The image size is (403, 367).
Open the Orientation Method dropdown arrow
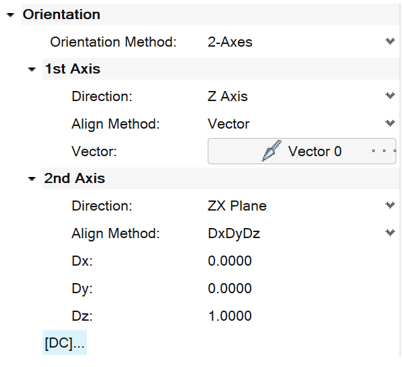[390, 41]
